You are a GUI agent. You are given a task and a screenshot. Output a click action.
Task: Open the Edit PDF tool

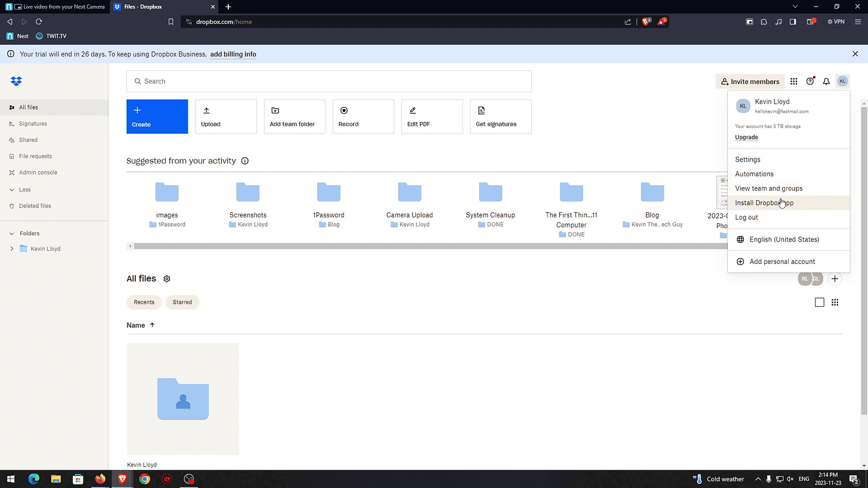click(x=432, y=116)
